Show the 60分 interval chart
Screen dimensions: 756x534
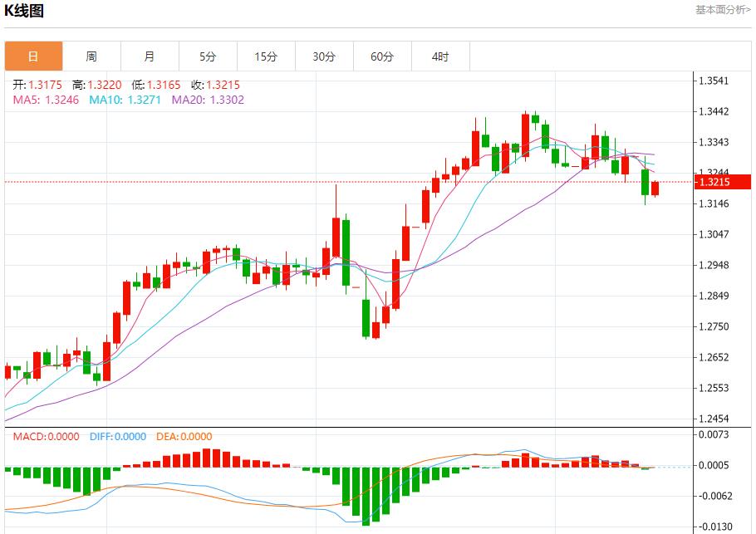pos(382,56)
